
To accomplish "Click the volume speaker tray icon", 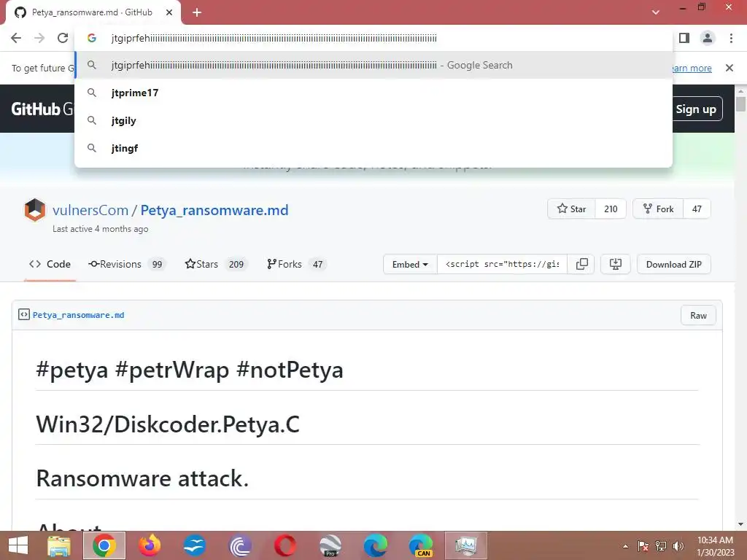I will pyautogui.click(x=678, y=546).
